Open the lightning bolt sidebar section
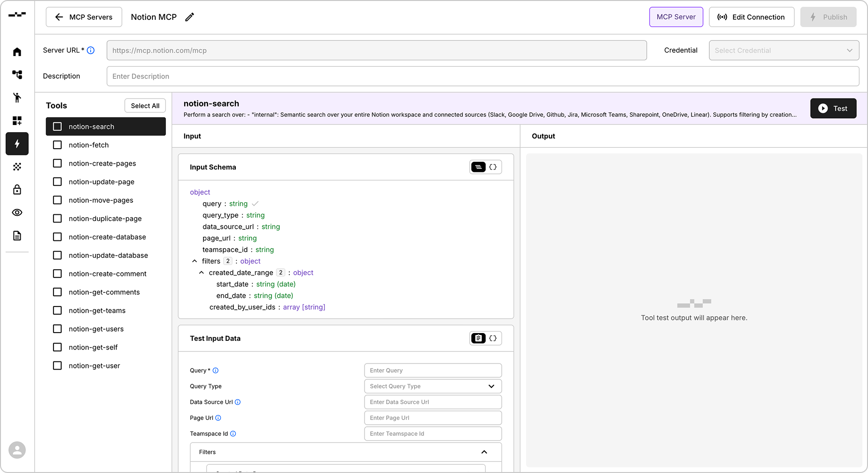This screenshot has width=868, height=473. (17, 144)
